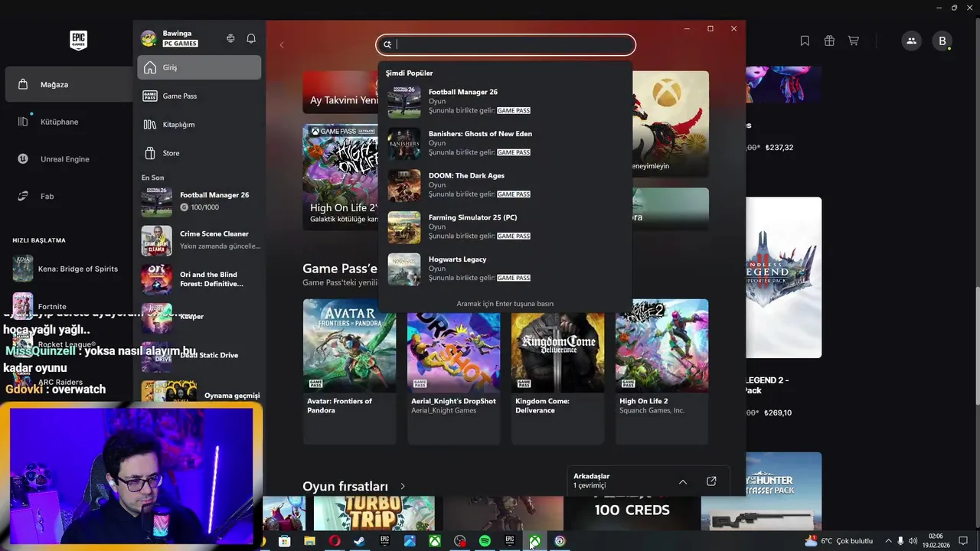Viewport: 980px width, 551px height.
Task: Open Dead Static Drive recent entry
Action: [x=201, y=356]
